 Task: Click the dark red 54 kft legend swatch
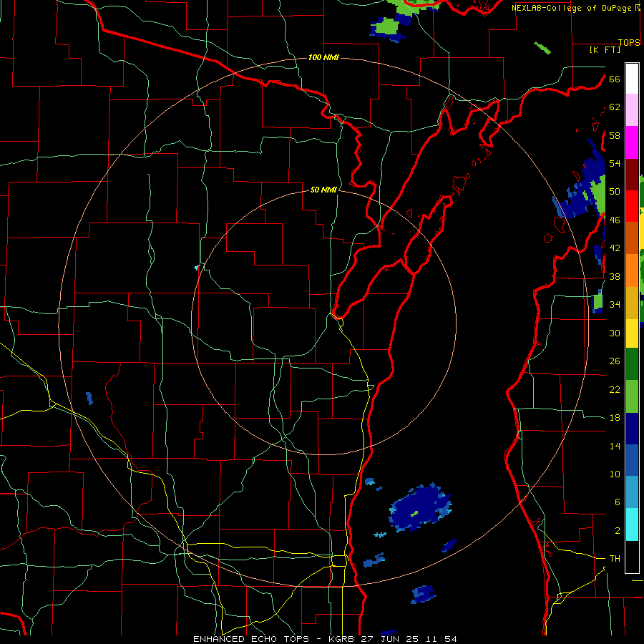tap(632, 174)
